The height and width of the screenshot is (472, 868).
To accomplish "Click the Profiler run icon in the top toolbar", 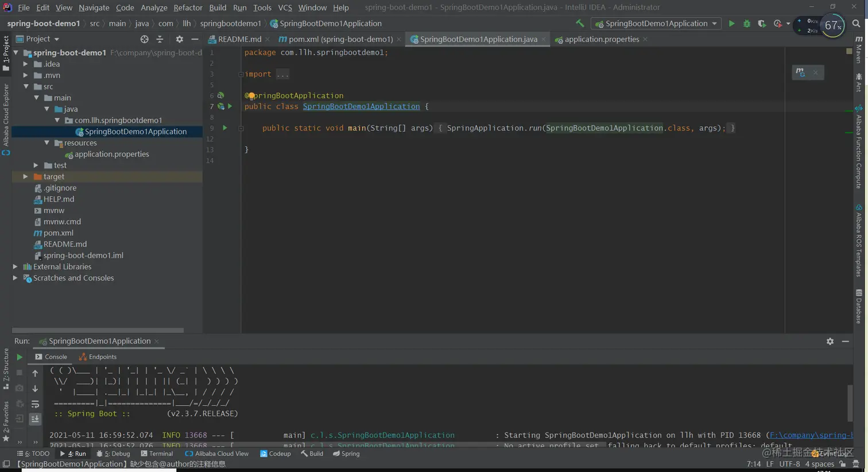I will [x=778, y=24].
